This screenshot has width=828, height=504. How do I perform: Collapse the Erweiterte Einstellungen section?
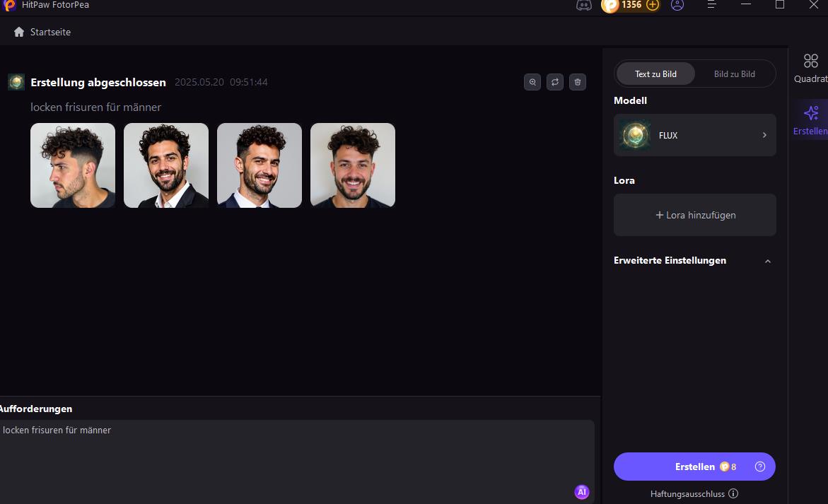pyautogui.click(x=768, y=261)
